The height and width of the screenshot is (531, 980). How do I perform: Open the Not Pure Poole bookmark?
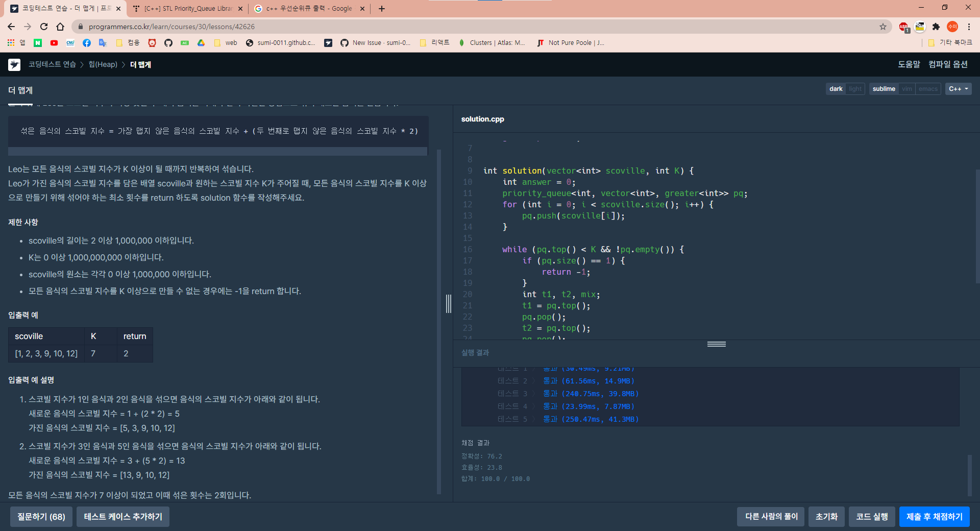pyautogui.click(x=571, y=43)
